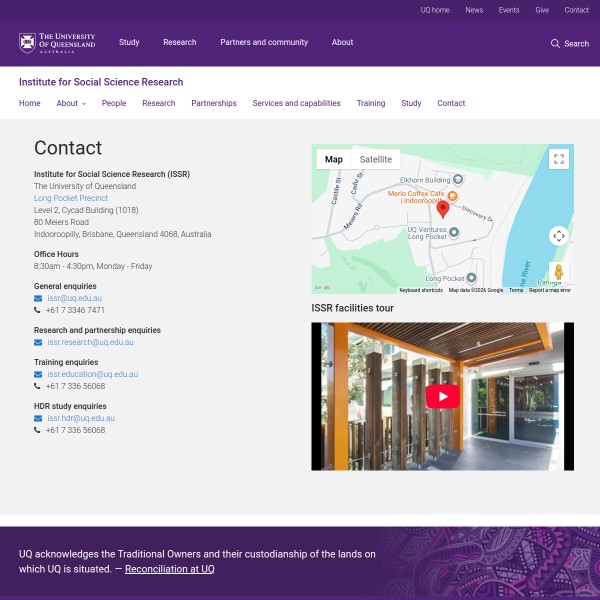
Task: Toggle fullscreen view on the map
Action: click(x=558, y=159)
